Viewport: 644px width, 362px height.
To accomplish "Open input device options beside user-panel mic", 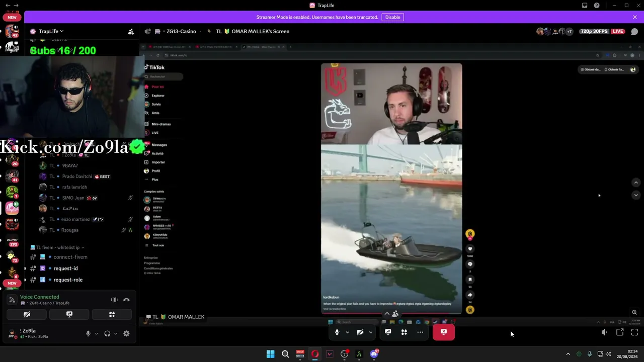I will click(96, 333).
